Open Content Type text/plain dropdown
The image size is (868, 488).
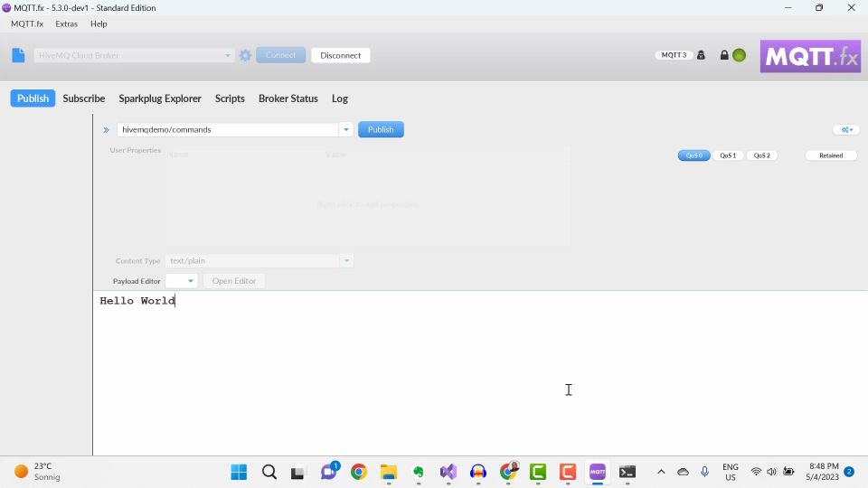click(x=259, y=260)
